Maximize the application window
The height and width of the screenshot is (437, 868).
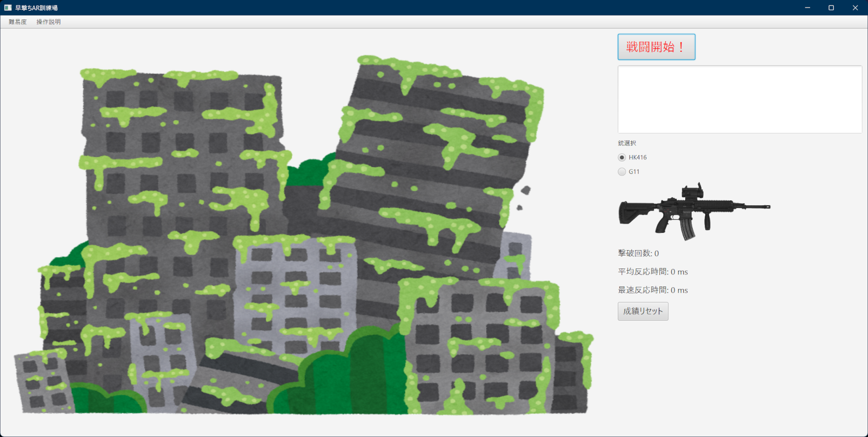pyautogui.click(x=831, y=8)
